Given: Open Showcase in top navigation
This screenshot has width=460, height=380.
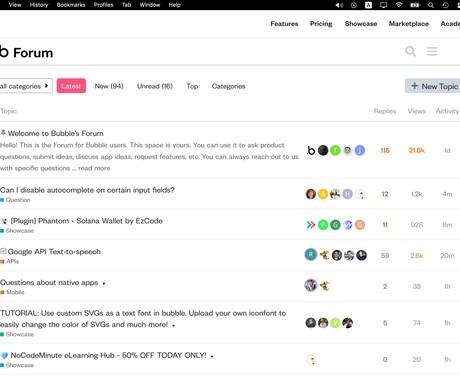Looking at the screenshot, I should pos(361,24).
